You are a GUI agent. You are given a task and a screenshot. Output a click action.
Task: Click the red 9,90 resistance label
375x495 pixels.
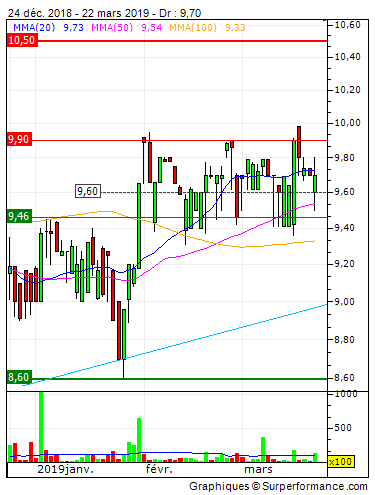click(19, 139)
